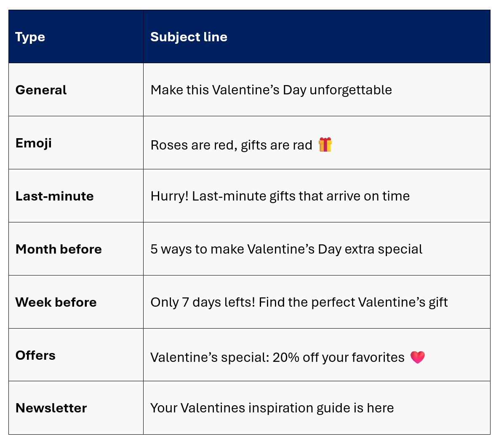Viewport: 504px width, 444px height.
Task: Select the "Type" column header
Action: coord(30,37)
